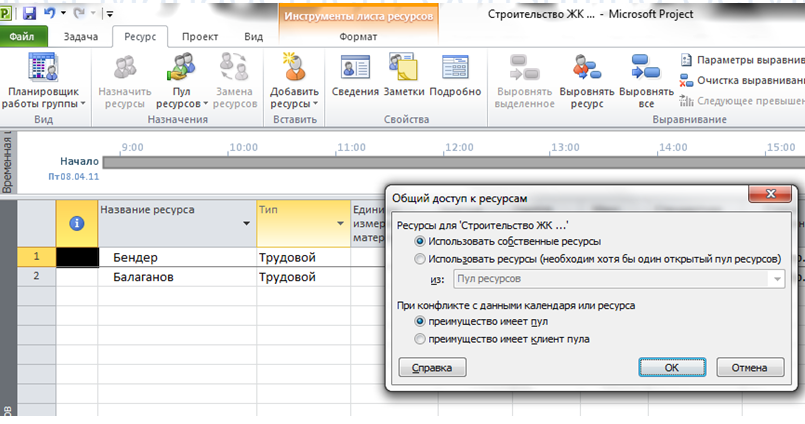Switch to the Проект tab
The height and width of the screenshot is (424, 805).
(200, 36)
